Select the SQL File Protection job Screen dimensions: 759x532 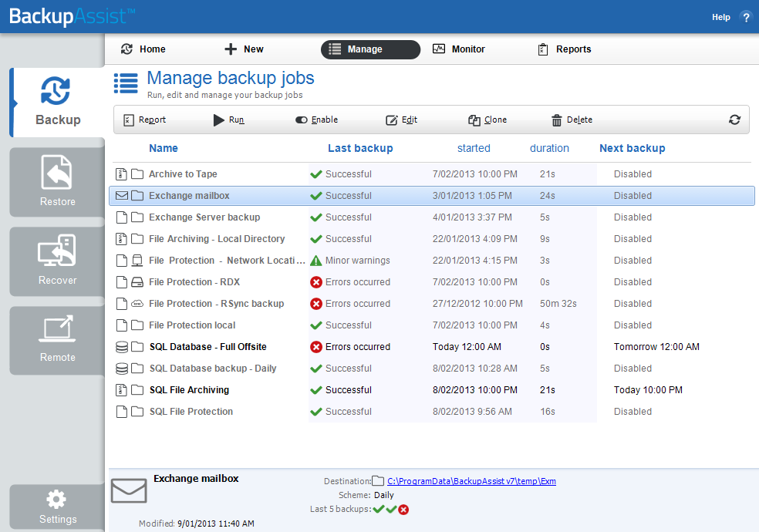[x=432, y=412]
